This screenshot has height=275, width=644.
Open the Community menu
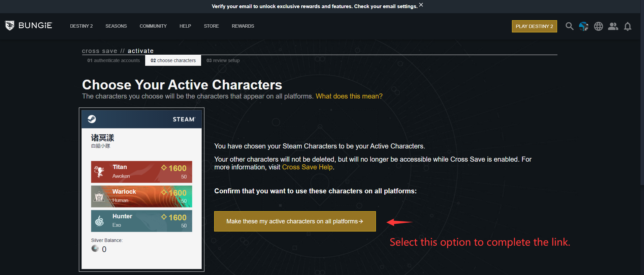pyautogui.click(x=153, y=26)
